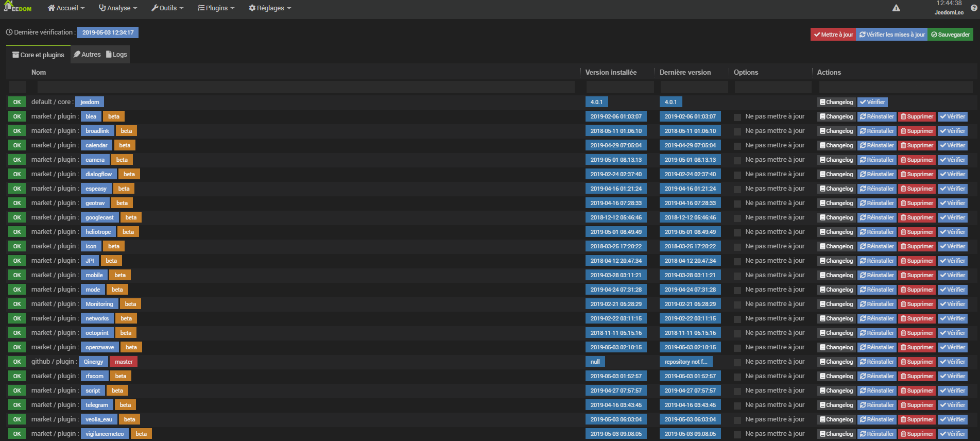Viewport: 980px width, 441px height.
Task: Enable Ne pas mettre à jour for dialogflow
Action: point(737,175)
